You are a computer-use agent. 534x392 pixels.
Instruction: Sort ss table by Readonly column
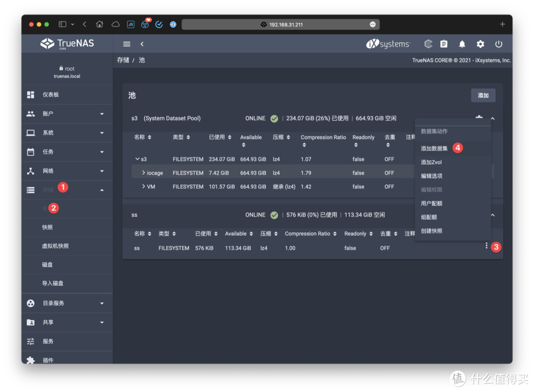[358, 234]
